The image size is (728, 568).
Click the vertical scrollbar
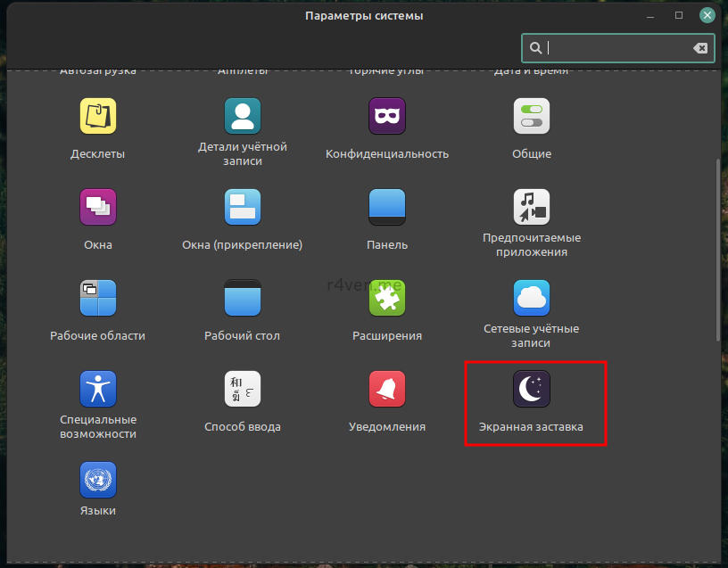click(x=719, y=250)
